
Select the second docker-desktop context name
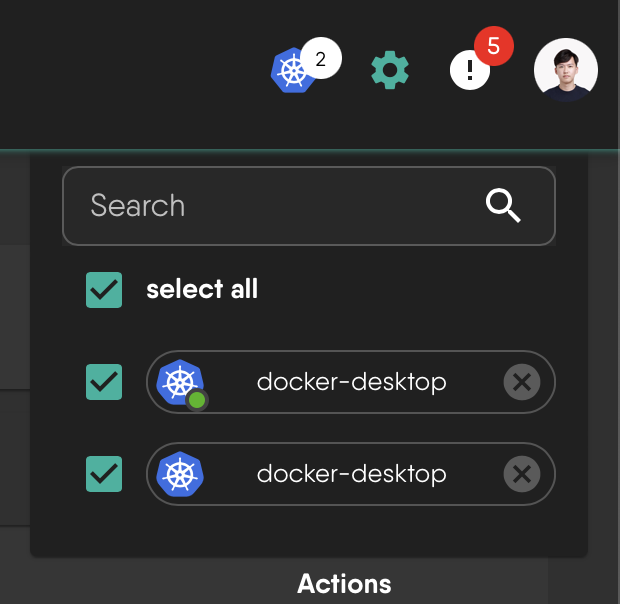pos(351,473)
